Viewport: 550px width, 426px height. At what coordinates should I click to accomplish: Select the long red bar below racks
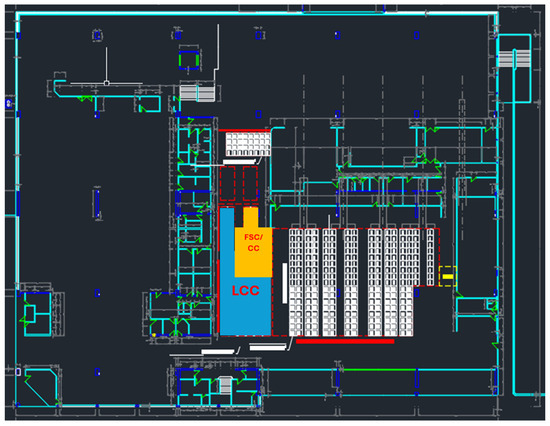345,341
